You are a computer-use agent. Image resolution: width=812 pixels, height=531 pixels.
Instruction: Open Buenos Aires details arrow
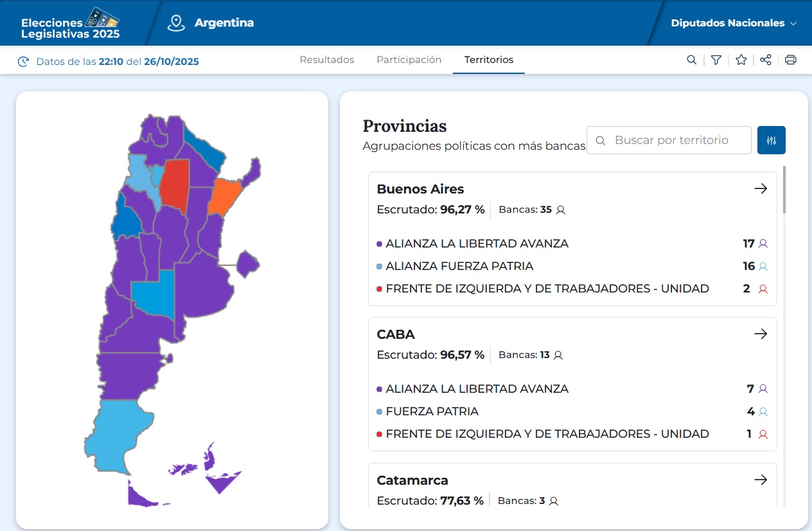tap(761, 188)
